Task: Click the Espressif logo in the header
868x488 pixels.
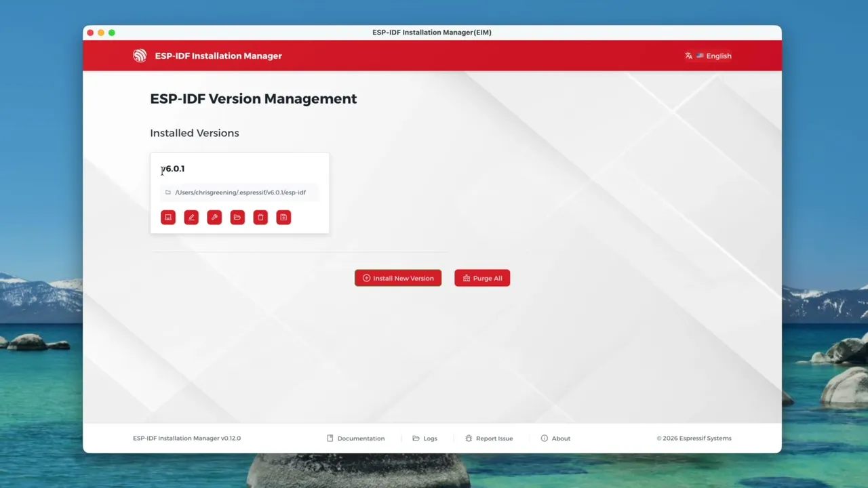Action: point(140,56)
